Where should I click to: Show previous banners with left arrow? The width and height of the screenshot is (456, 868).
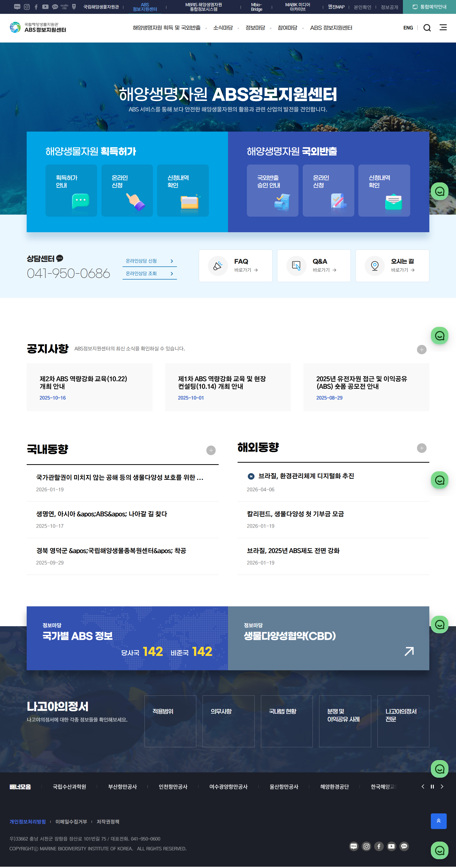click(x=423, y=786)
